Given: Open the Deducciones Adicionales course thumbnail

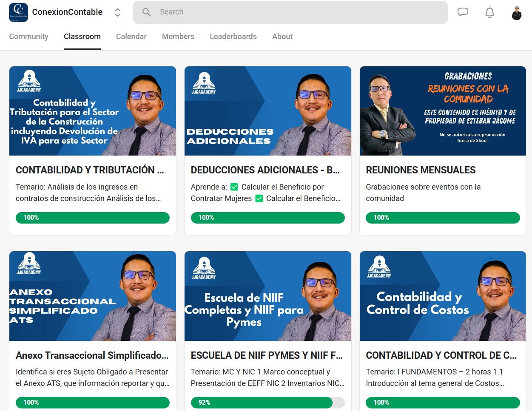Looking at the screenshot, I should point(268,111).
